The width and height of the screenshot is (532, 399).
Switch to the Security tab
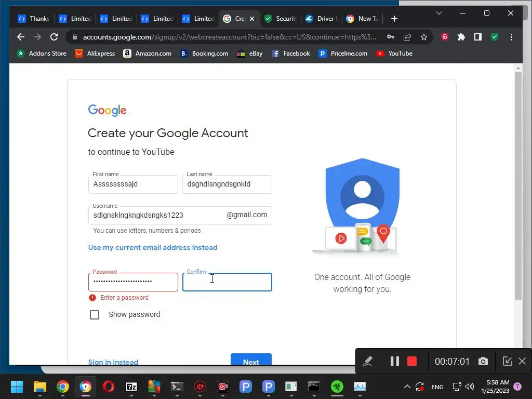click(x=280, y=19)
